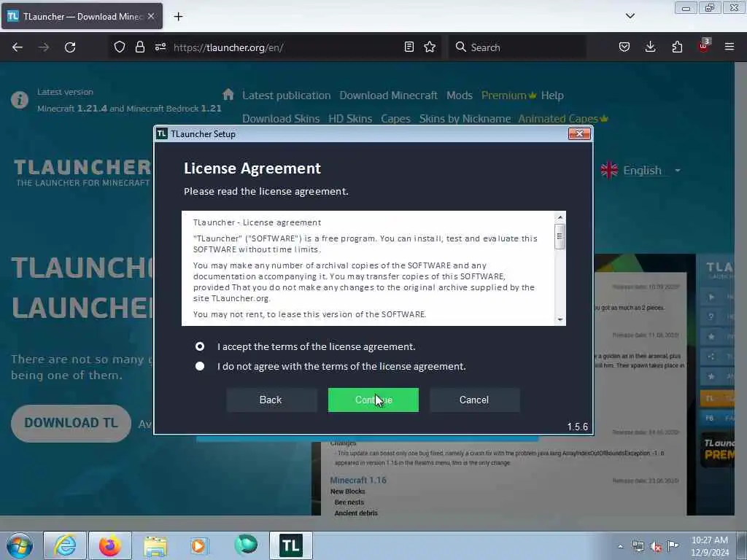Screen dimensions: 747x560
Task: Open HD Skins link
Action: 350,119
